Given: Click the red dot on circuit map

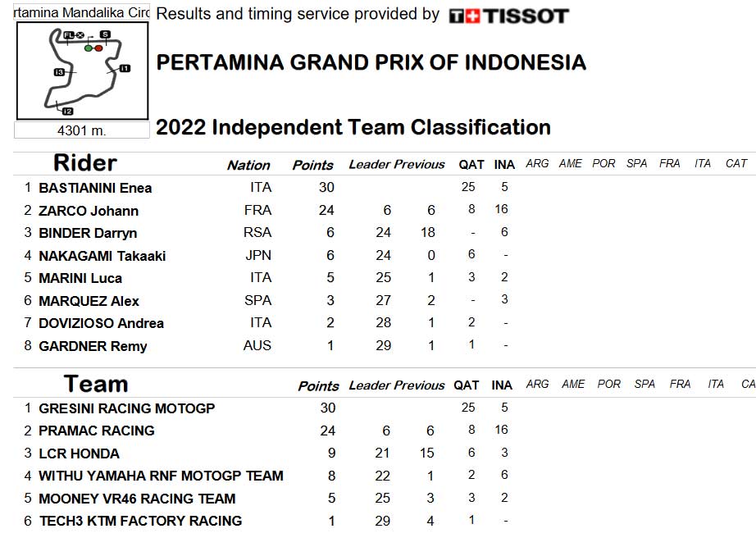Looking at the screenshot, I should pos(98,48).
